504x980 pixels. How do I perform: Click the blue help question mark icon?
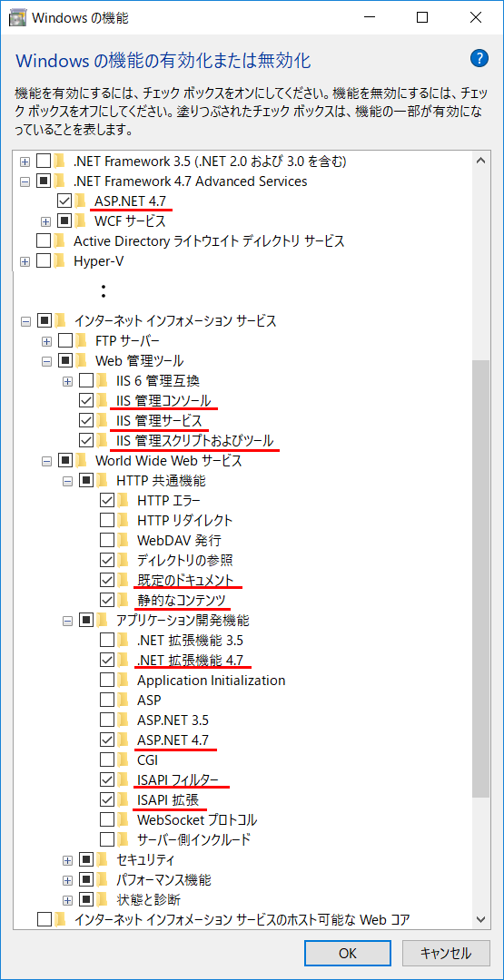pyautogui.click(x=479, y=59)
